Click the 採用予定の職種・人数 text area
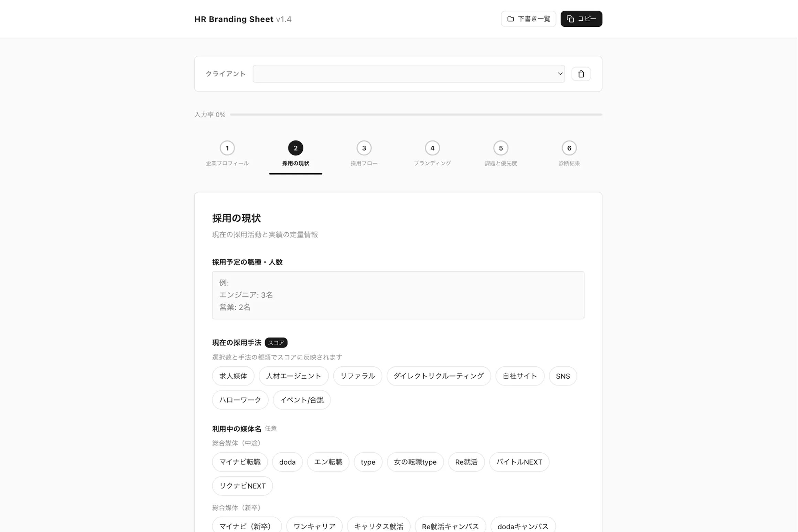This screenshot has height=532, width=798. [x=398, y=295]
